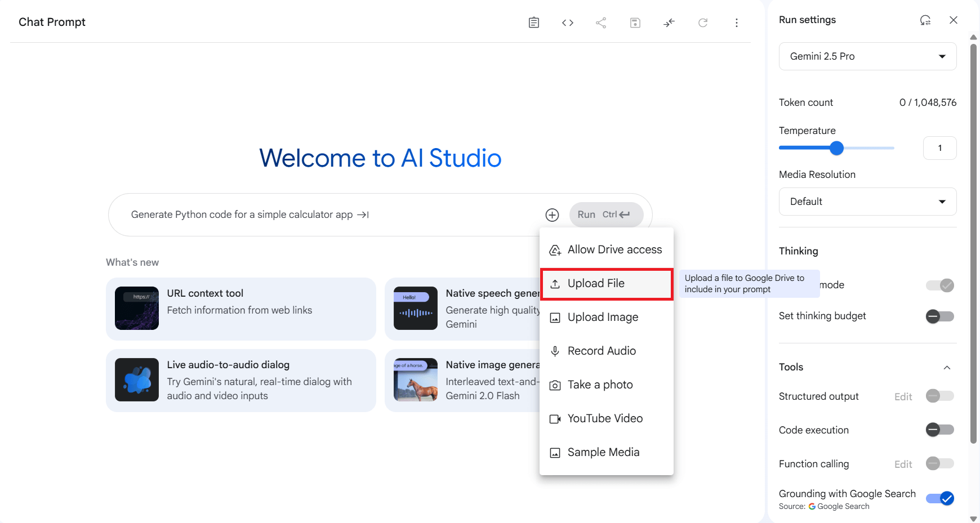Open the Gemini 2.5 Pro model dropdown
This screenshot has width=980, height=523.
[x=867, y=56]
